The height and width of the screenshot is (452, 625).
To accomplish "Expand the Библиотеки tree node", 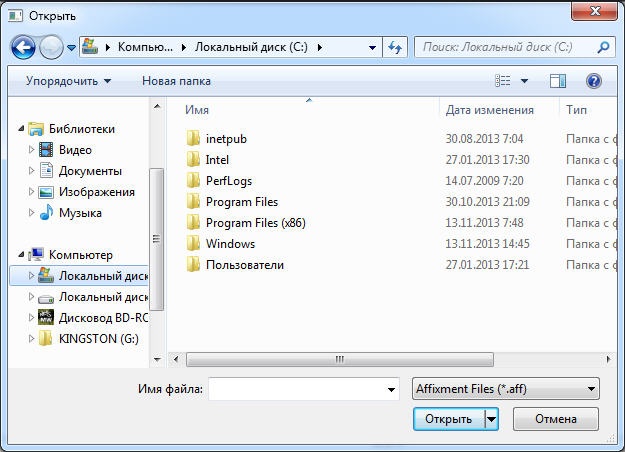I will pyautogui.click(x=20, y=129).
